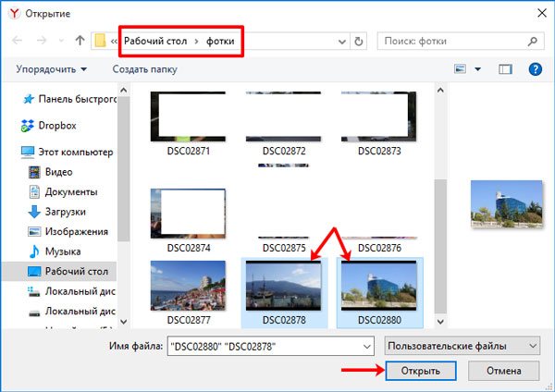Select second Локальный диск entry
Image resolution: width=555 pixels, height=392 pixels.
coord(71,312)
